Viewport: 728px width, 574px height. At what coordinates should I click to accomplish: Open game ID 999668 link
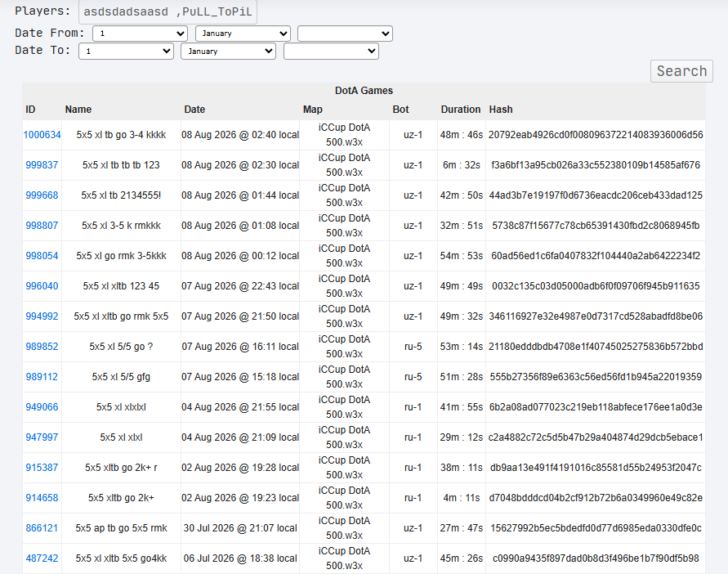click(x=42, y=195)
